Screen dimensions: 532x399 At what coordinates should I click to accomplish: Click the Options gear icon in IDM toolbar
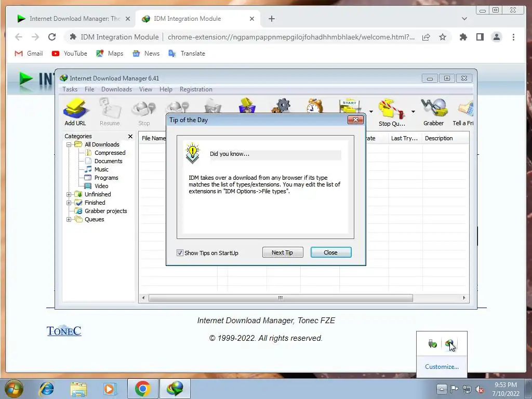281,105
